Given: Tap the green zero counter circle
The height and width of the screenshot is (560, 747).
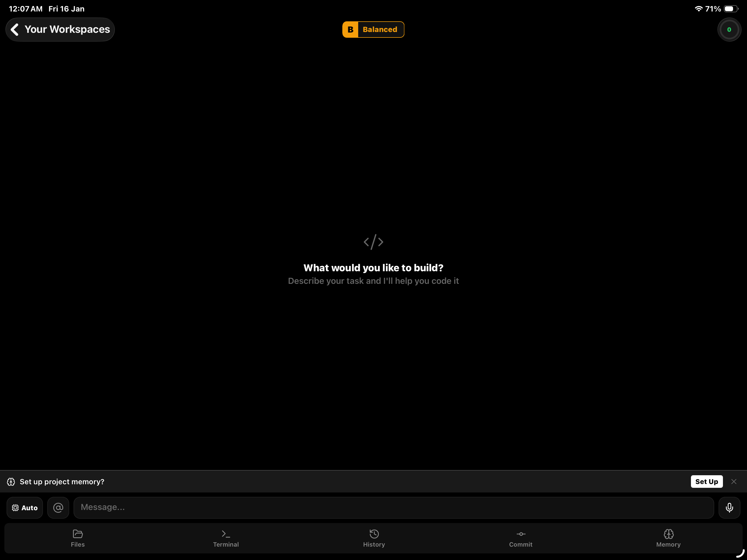Looking at the screenshot, I should coord(729,29).
